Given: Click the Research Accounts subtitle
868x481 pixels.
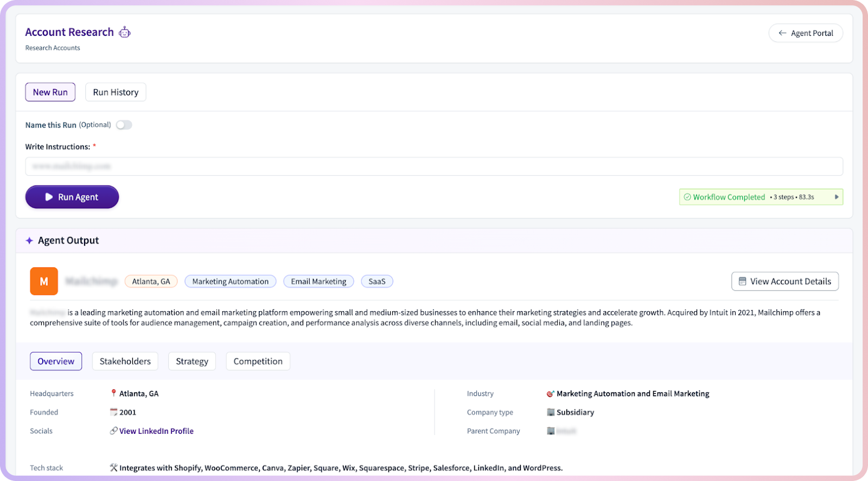Looking at the screenshot, I should point(53,48).
